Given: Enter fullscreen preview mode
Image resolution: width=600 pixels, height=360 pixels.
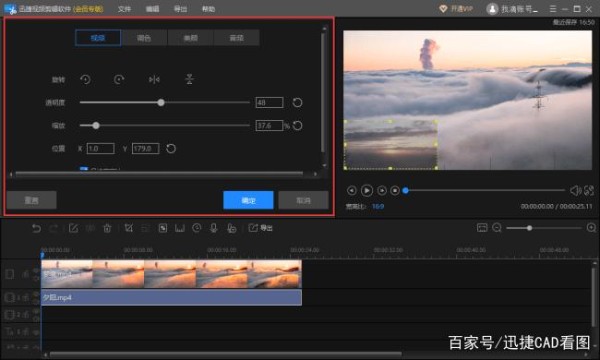Looking at the screenshot, I should click(589, 190).
